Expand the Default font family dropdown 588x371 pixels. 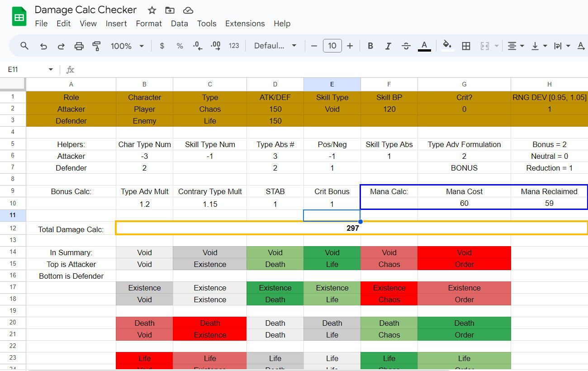(275, 46)
